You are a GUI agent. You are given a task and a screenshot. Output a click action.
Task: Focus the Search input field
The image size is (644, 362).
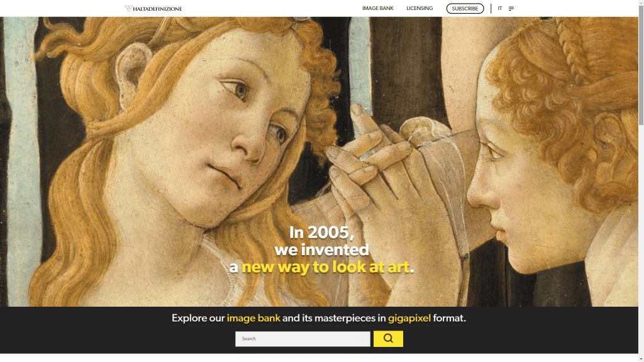303,339
